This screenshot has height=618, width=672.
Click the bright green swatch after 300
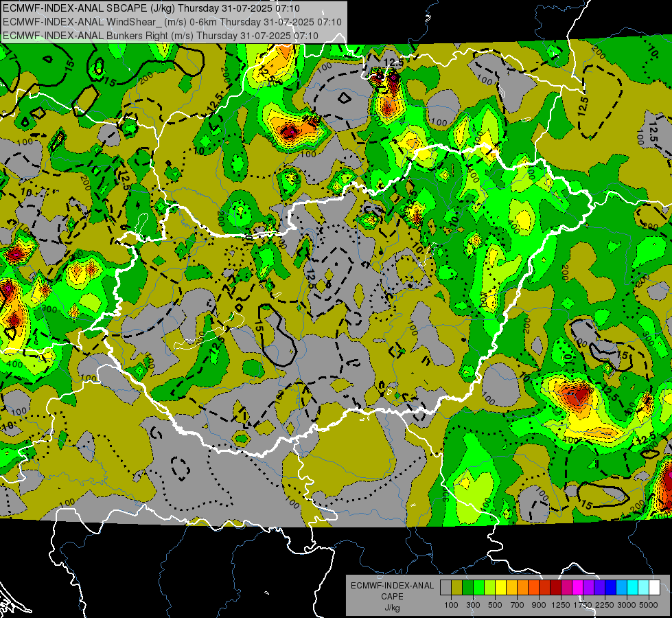pos(478,588)
